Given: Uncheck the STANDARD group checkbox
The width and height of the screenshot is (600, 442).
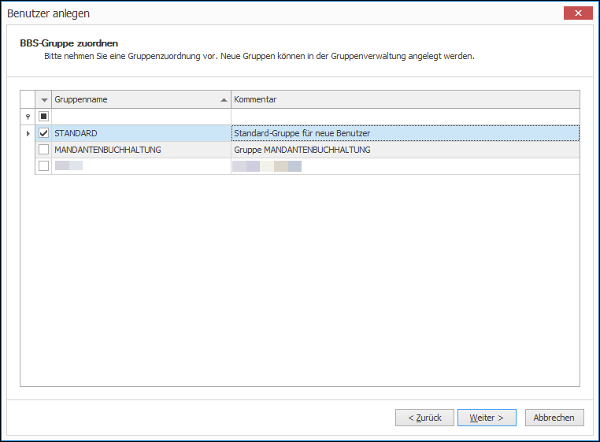Looking at the screenshot, I should coord(44,133).
